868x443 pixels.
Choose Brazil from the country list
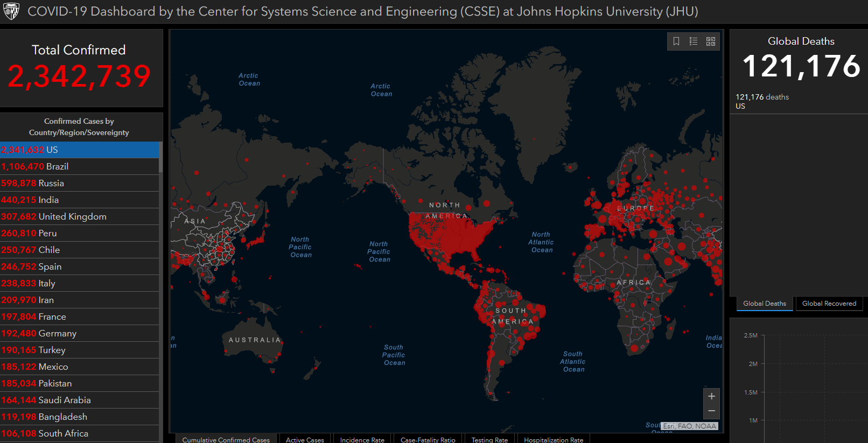79,166
